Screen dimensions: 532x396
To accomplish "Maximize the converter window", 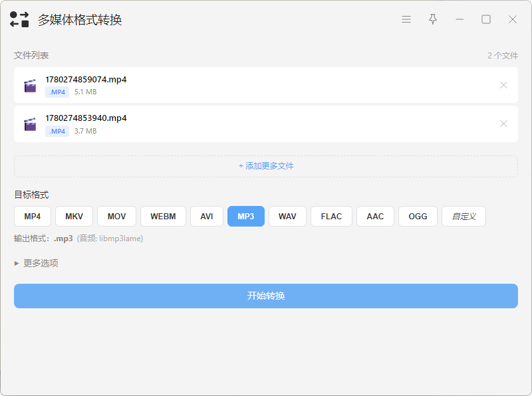I will 486,19.
